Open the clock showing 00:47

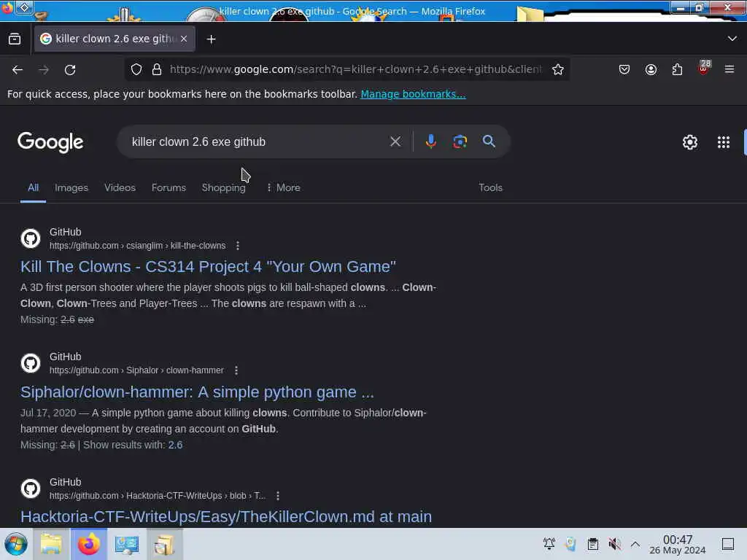tap(678, 544)
